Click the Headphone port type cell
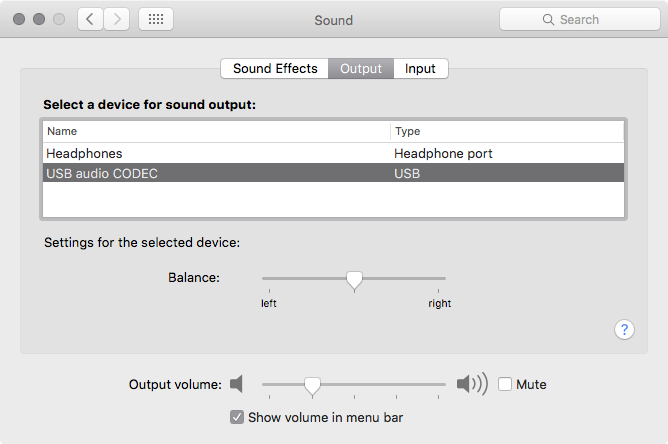Image resolution: width=668 pixels, height=444 pixels. click(443, 153)
